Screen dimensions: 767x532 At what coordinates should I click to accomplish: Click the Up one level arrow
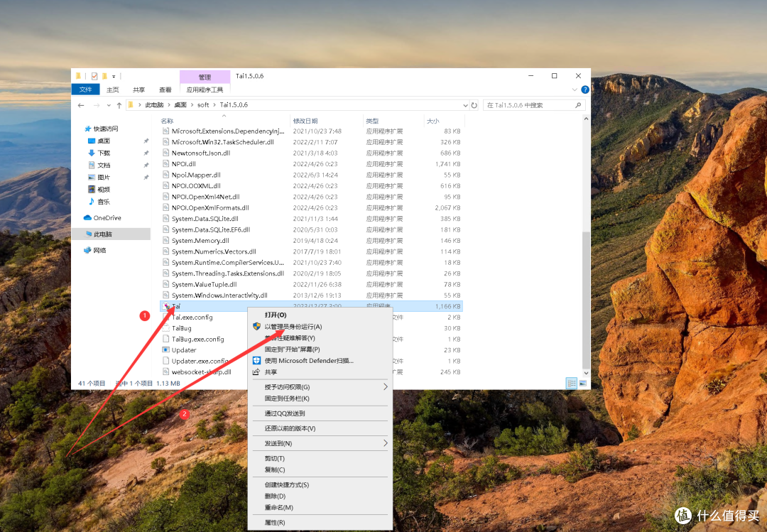click(119, 105)
